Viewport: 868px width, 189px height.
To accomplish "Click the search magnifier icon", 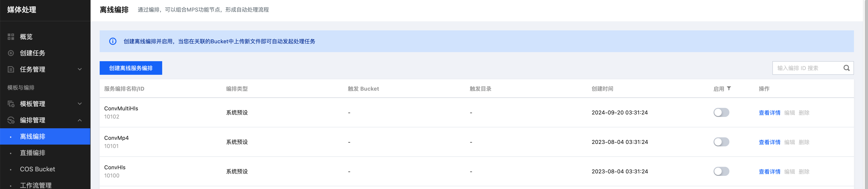I will click(x=846, y=68).
